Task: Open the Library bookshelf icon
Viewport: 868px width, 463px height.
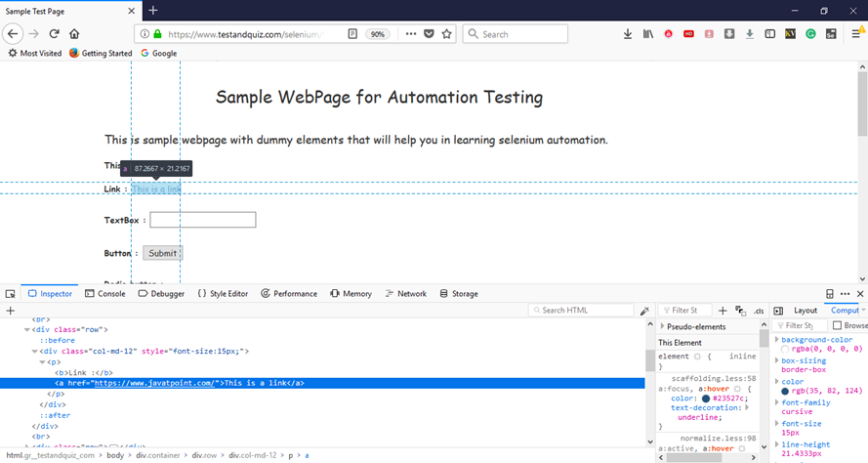Action: tap(648, 34)
